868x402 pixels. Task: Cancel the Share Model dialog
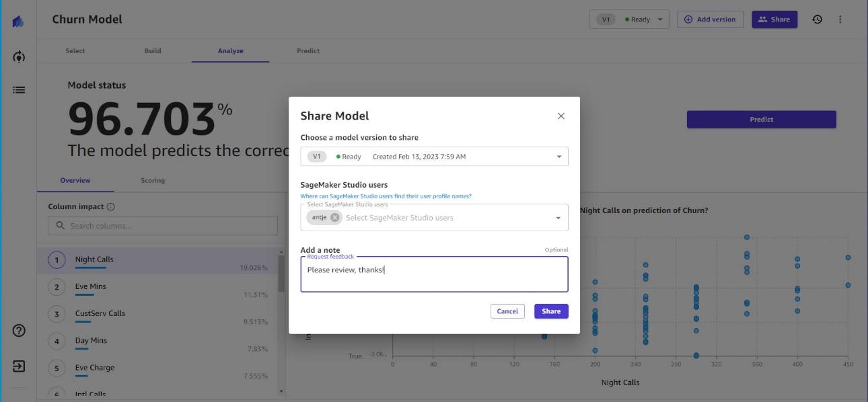[x=507, y=311]
